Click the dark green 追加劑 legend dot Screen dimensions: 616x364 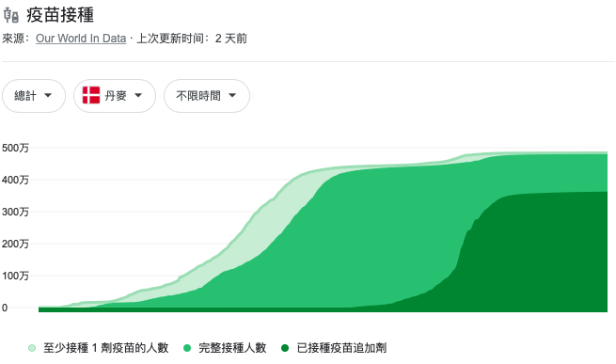click(285, 348)
